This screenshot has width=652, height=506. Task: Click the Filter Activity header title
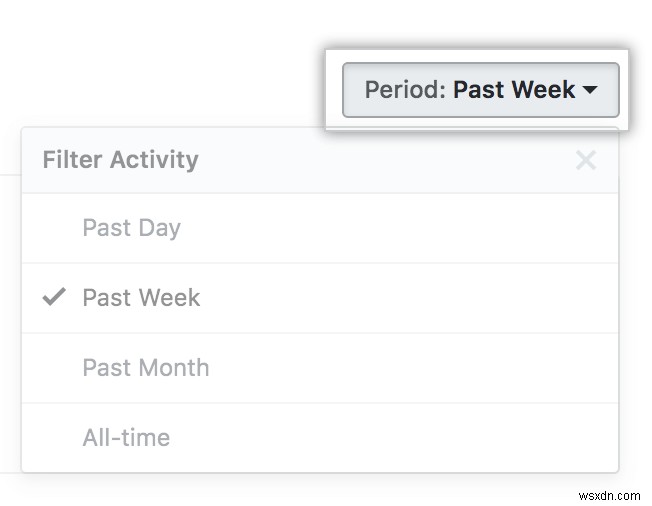120,160
